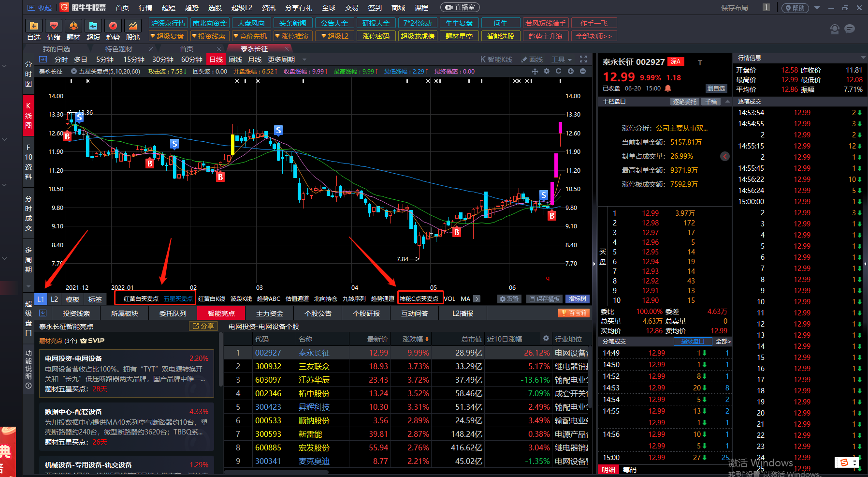Toggle fullscreen chart icon
The height and width of the screenshot is (477, 868).
pyautogui.click(x=583, y=59)
